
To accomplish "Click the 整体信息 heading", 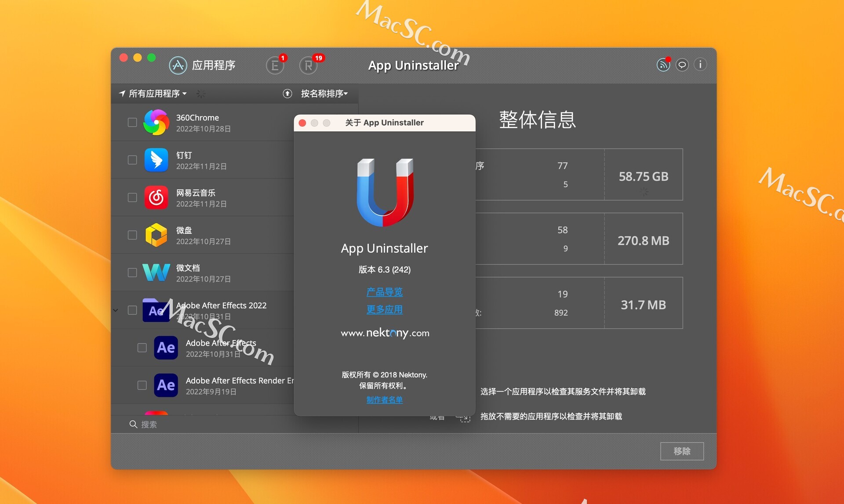I will coord(538,120).
